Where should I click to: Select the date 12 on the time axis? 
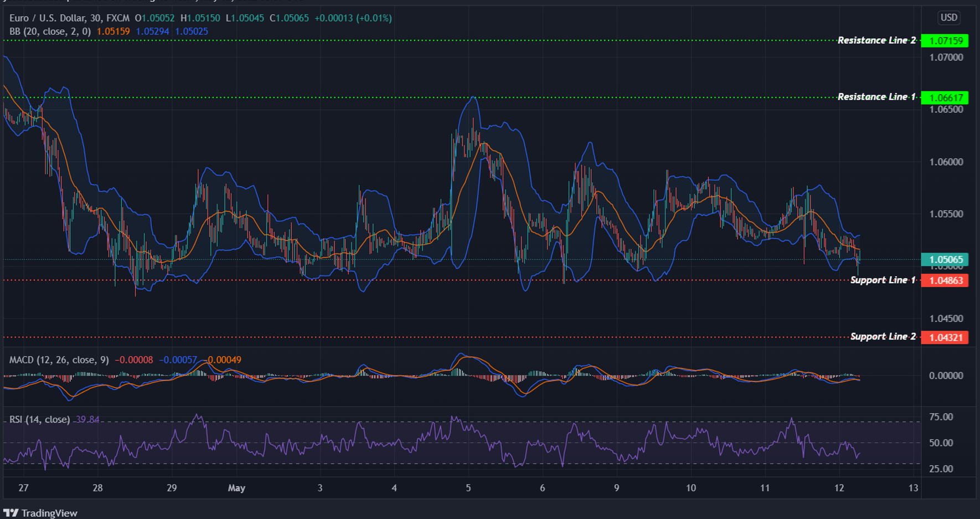pyautogui.click(x=839, y=489)
